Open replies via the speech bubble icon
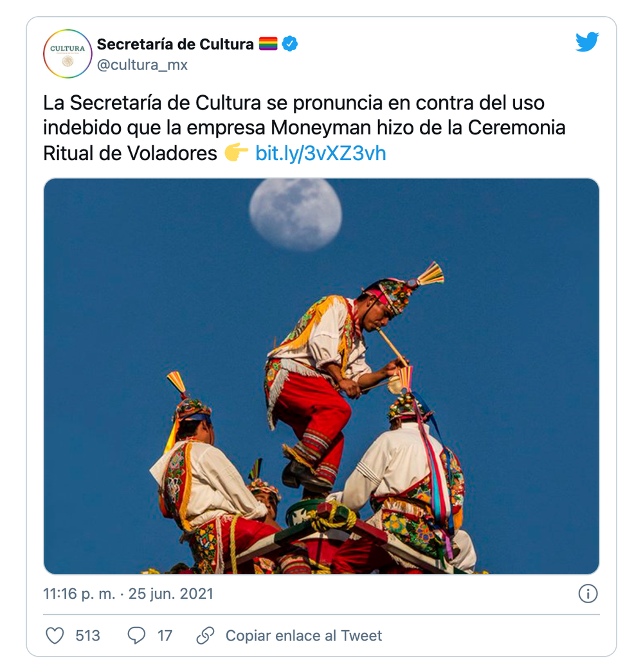The height and width of the screenshot is (672, 643). pos(136,635)
